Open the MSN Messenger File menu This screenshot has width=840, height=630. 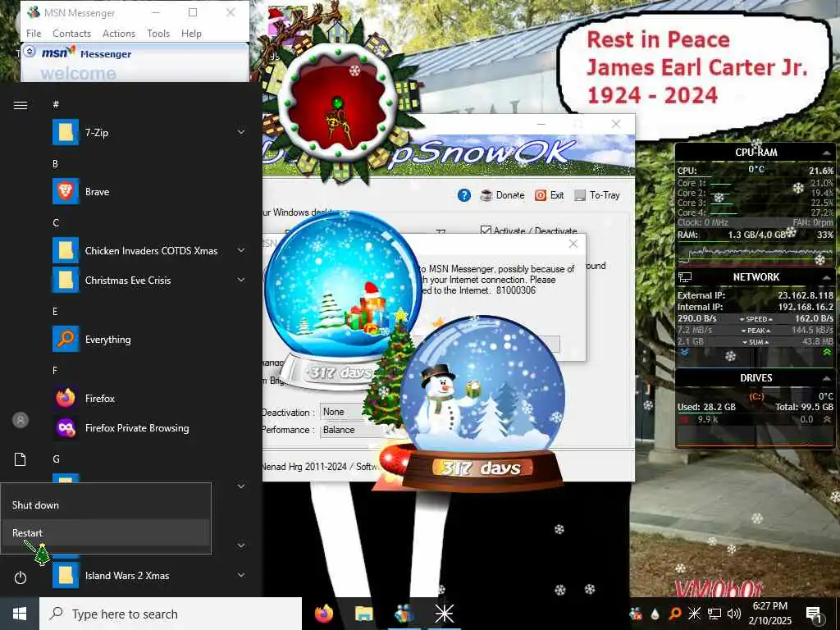(x=34, y=33)
